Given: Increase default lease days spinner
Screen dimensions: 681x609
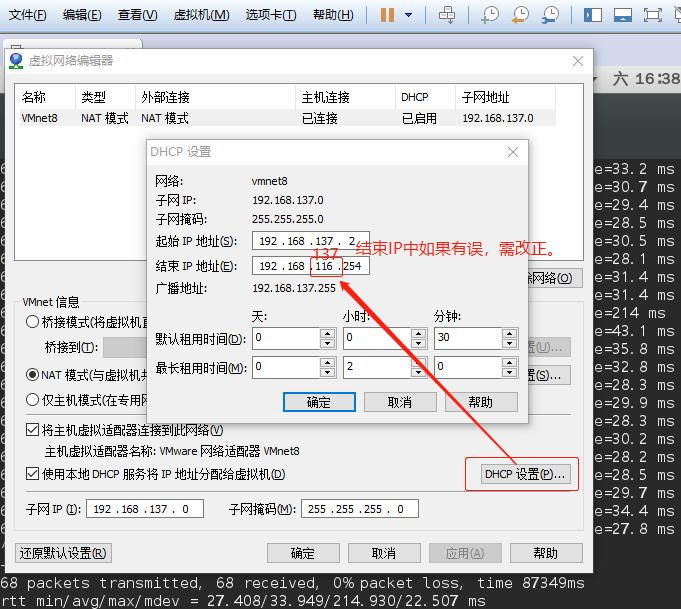Looking at the screenshot, I should click(327, 334).
